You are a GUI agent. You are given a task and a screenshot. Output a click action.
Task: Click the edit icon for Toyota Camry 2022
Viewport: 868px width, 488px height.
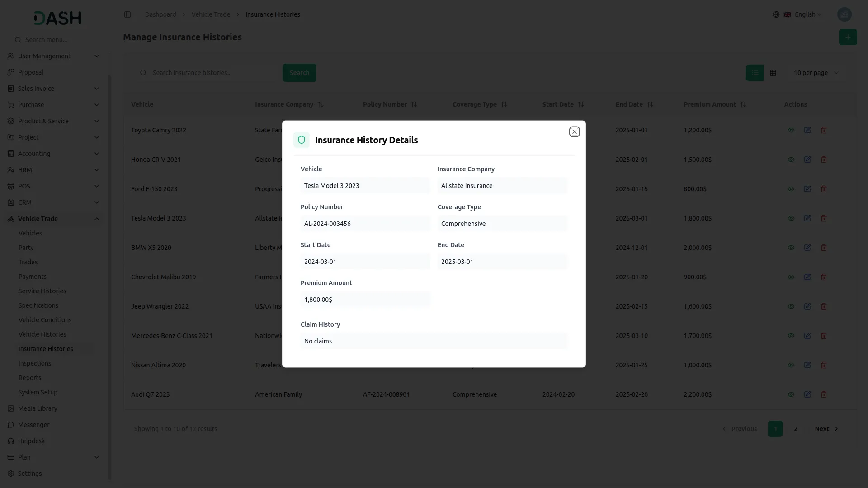point(807,130)
